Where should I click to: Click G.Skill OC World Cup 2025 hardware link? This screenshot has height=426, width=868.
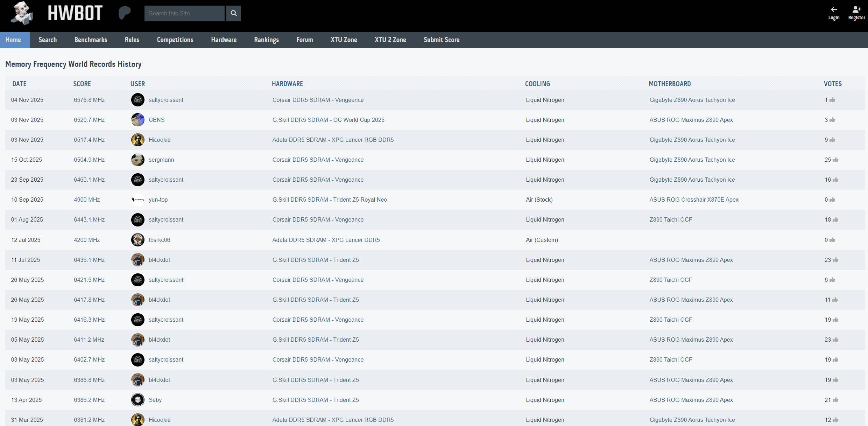click(x=328, y=120)
